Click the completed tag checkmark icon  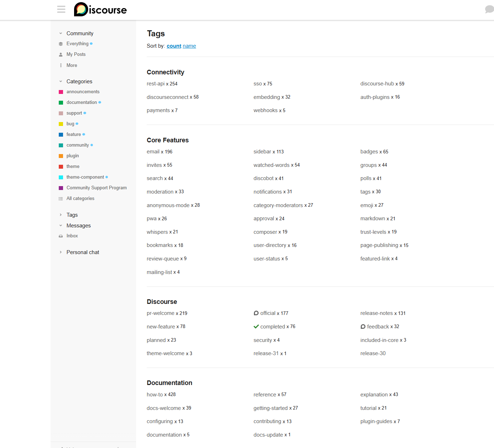click(x=256, y=327)
